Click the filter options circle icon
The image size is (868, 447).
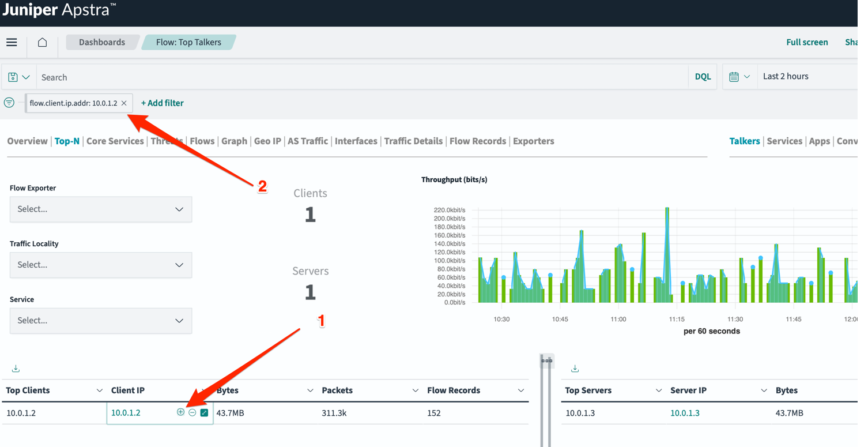tap(9, 103)
